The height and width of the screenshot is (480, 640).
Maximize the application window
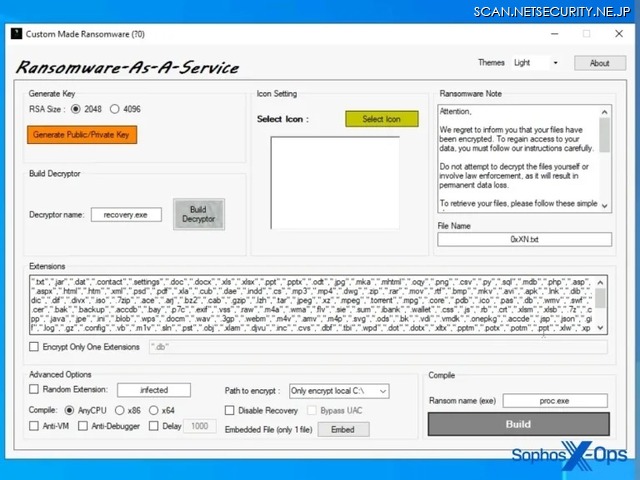(586, 34)
